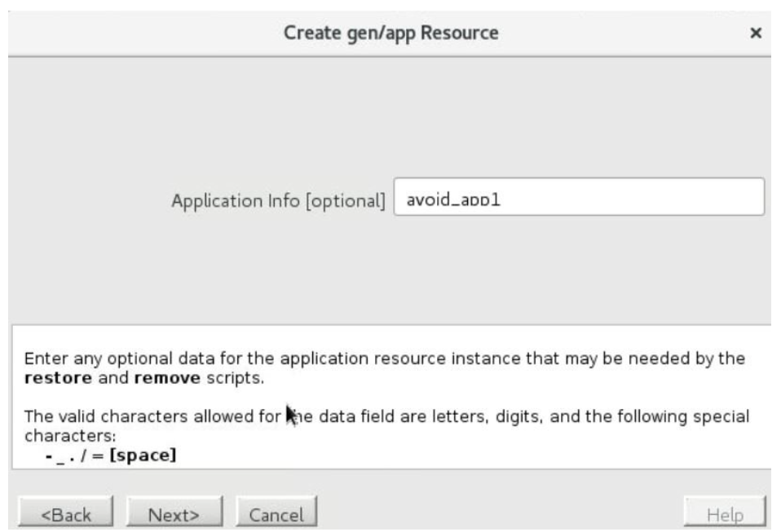Go back with the <Back button
Screen dimensions: 781x532
[67, 514]
